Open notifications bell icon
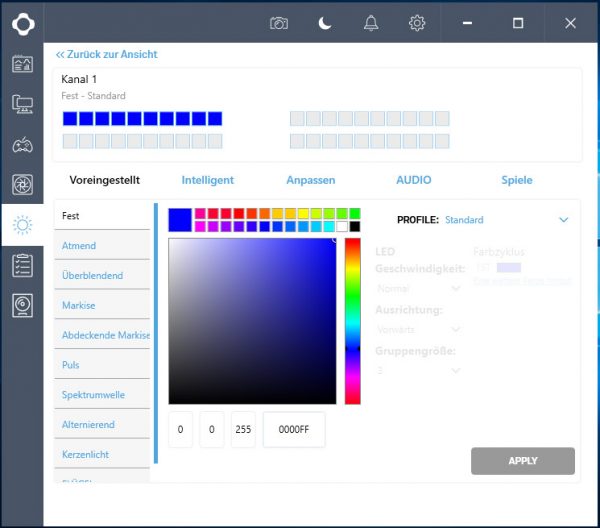The width and height of the screenshot is (600, 528). (371, 23)
